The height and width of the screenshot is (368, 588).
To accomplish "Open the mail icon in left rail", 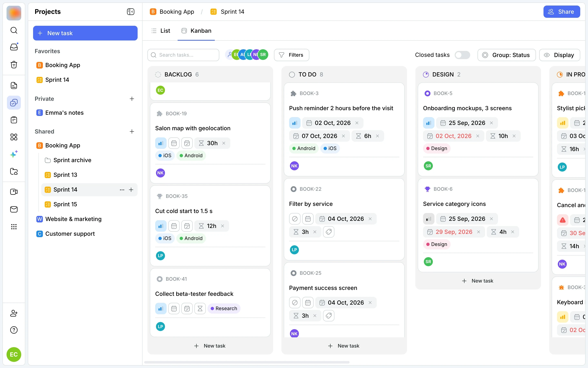I will 14,209.
